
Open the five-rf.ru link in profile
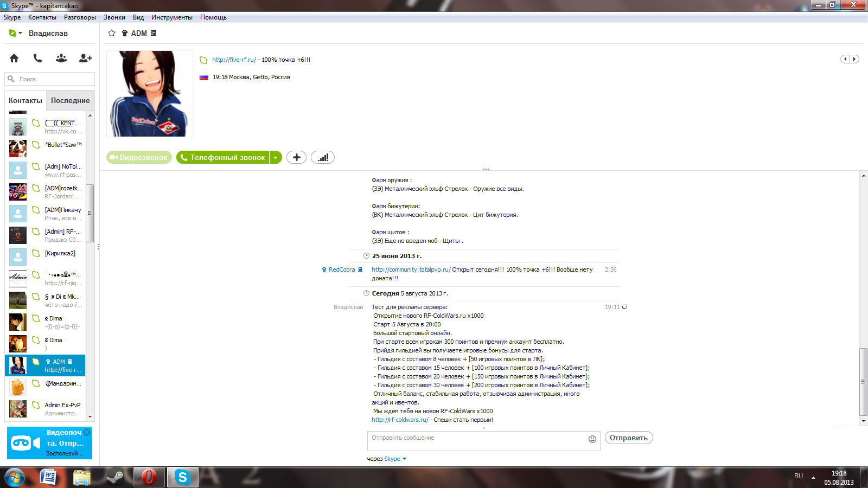pyautogui.click(x=234, y=60)
